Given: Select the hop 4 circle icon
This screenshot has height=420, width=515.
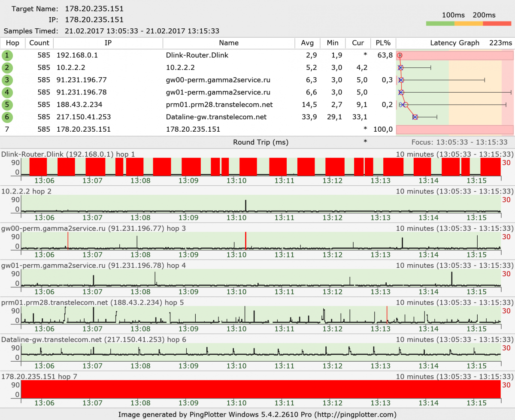Looking at the screenshot, I should 7,92.
